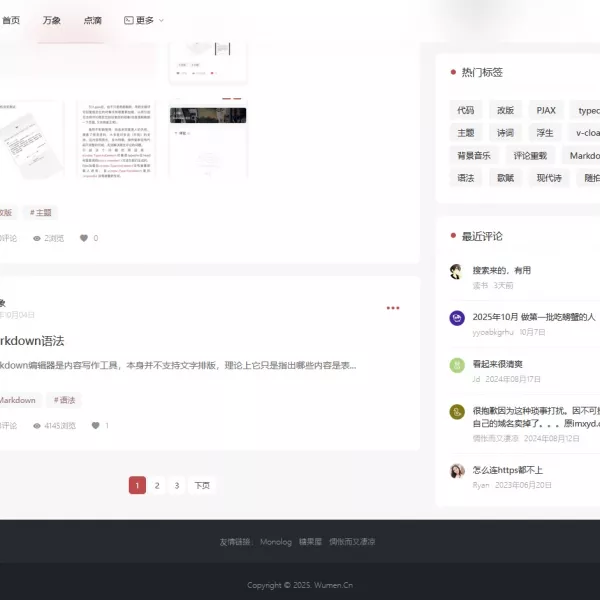Screen dimensions: 600x600
Task: Click the heart icon with count 1
Action: (96, 426)
